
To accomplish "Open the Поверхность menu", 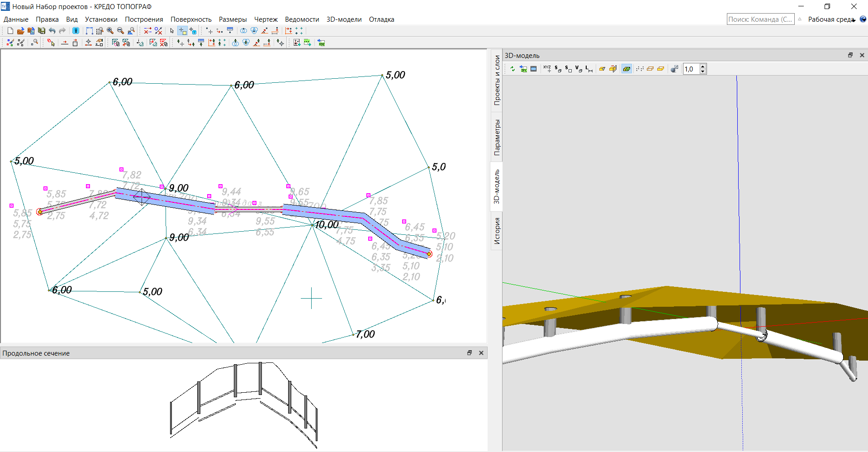I will [191, 19].
